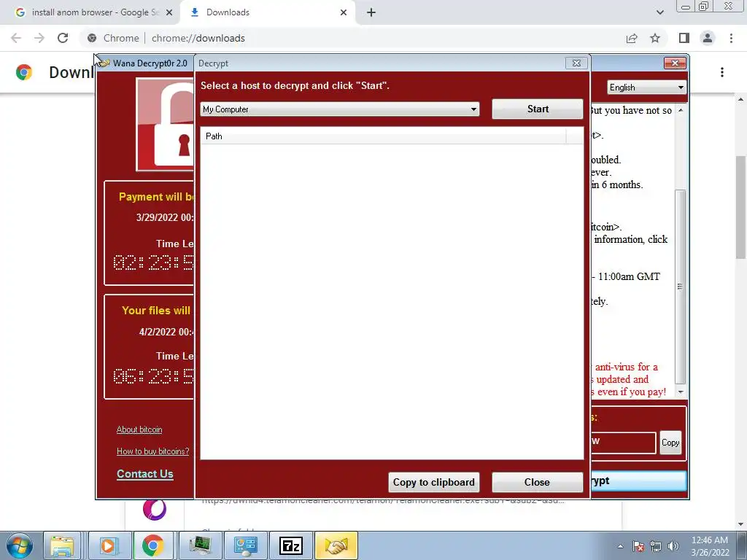The image size is (747, 560).
Task: Click the Chrome page scrollbar down arrow
Action: (741, 524)
